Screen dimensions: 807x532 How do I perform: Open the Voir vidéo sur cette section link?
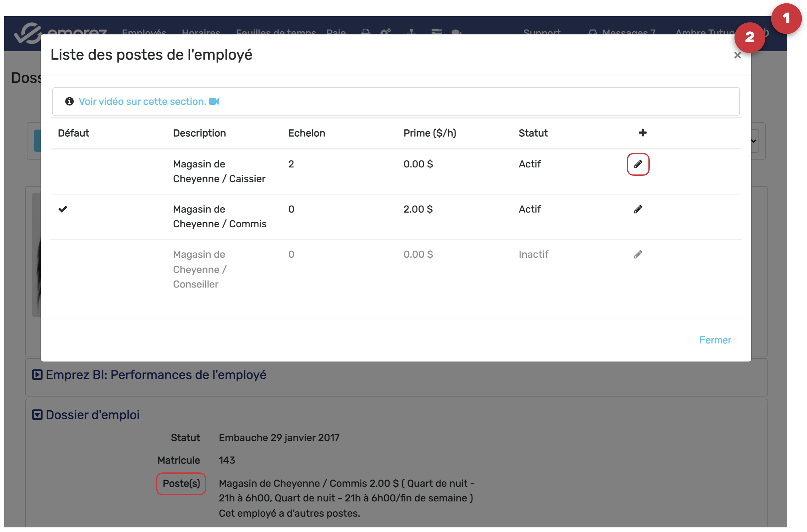coord(142,101)
